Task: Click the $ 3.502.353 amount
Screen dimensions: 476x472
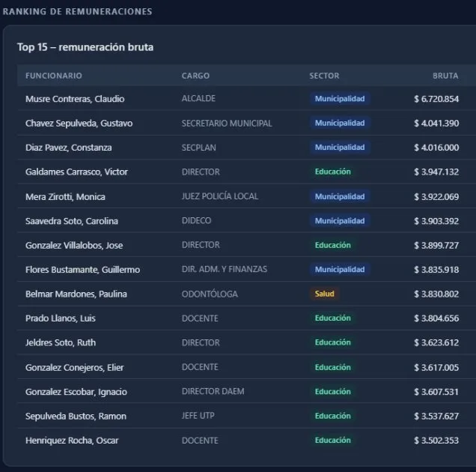Action: [436, 441]
